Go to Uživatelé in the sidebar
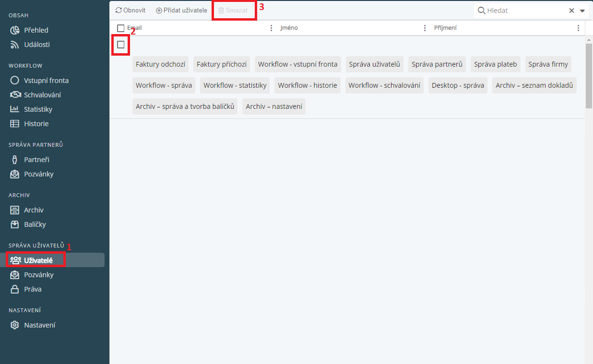Viewport: 593px width, 364px height. point(38,260)
